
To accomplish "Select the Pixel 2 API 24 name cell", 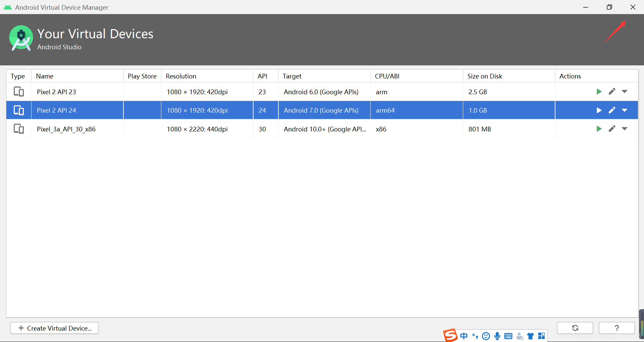I will tap(77, 110).
